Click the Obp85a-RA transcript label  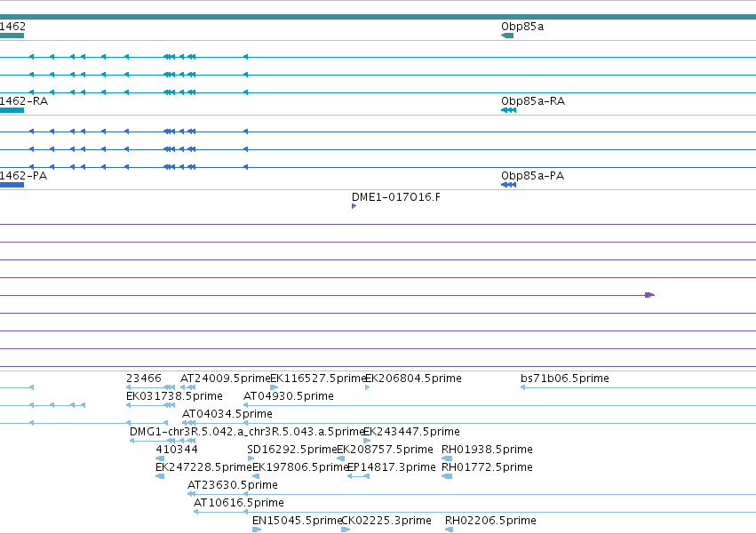(533, 101)
